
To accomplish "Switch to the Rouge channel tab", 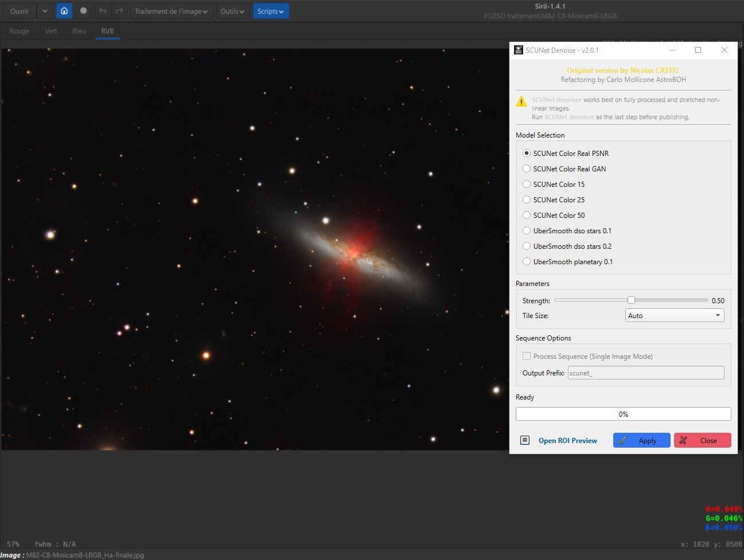I will 20,31.
